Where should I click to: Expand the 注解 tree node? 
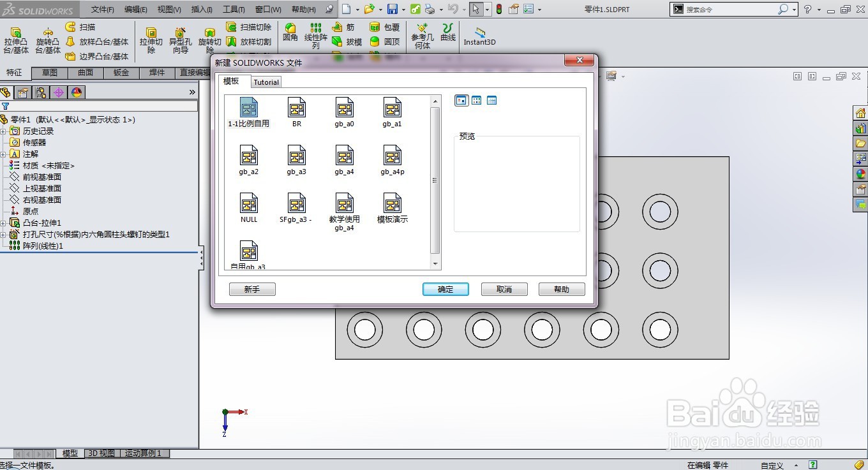pyautogui.click(x=3, y=154)
